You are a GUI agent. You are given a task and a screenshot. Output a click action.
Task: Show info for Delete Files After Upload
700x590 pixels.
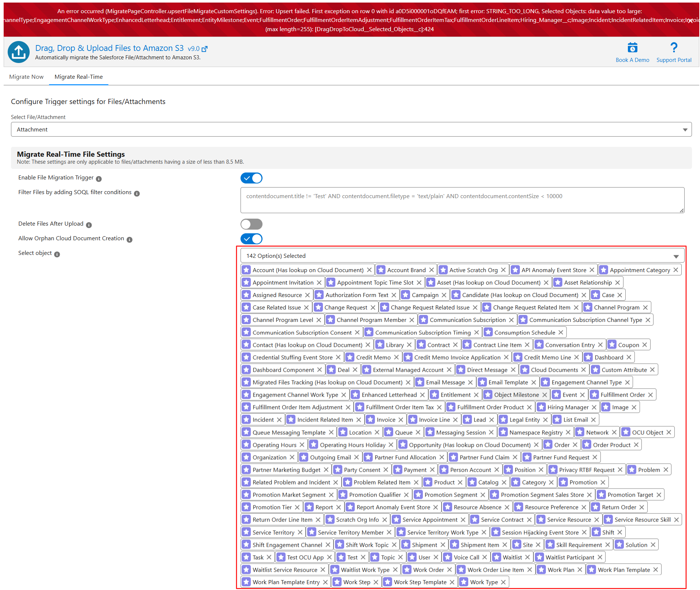89,225
